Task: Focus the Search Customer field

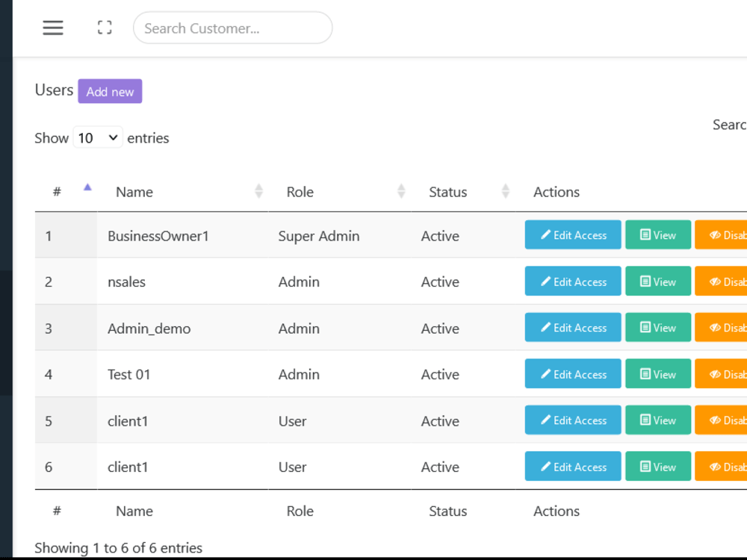Action: coord(232,28)
